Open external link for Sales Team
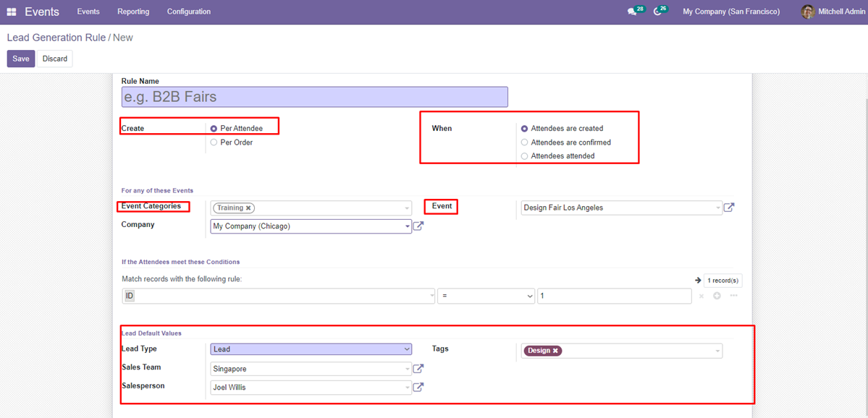Viewport: 868px width, 418px height. pos(418,369)
